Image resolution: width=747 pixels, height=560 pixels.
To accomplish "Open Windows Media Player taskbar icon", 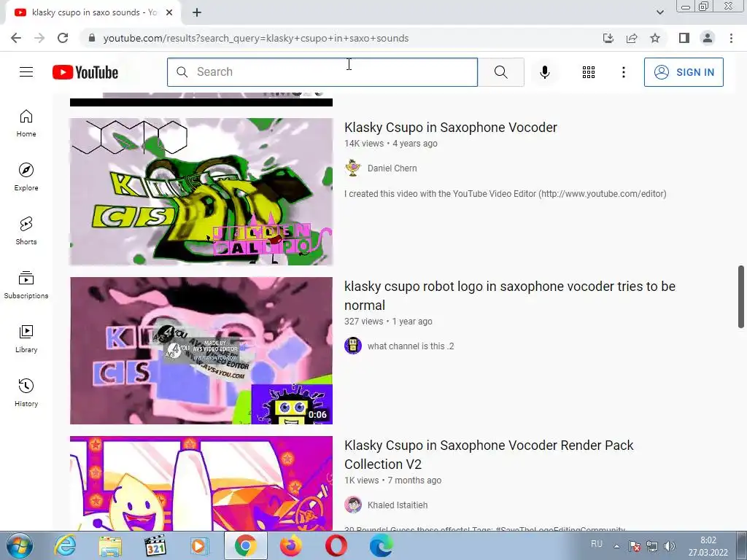I will tap(200, 545).
